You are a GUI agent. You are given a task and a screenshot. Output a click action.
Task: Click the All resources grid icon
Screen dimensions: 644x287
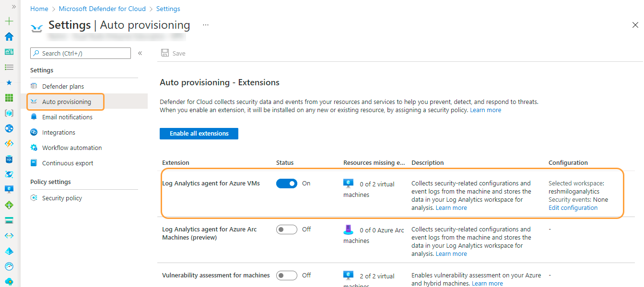9,98
